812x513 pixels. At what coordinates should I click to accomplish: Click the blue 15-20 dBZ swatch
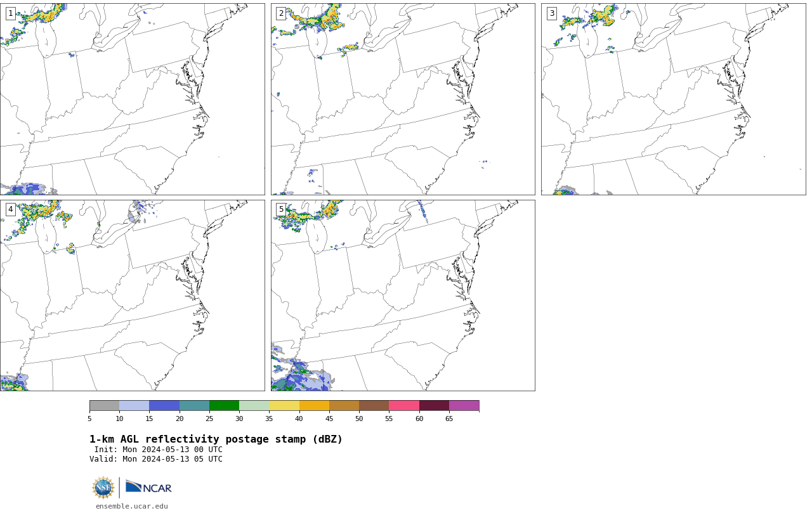click(164, 406)
